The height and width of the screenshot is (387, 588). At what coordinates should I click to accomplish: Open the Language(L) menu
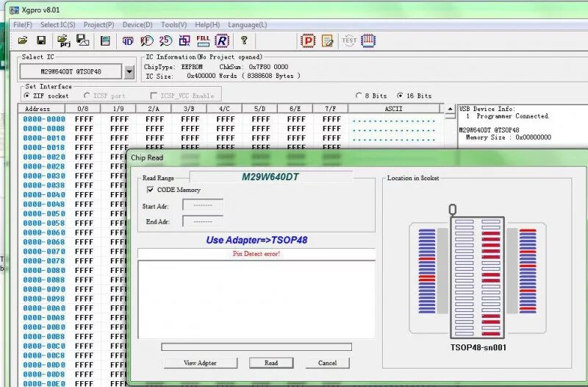[248, 25]
